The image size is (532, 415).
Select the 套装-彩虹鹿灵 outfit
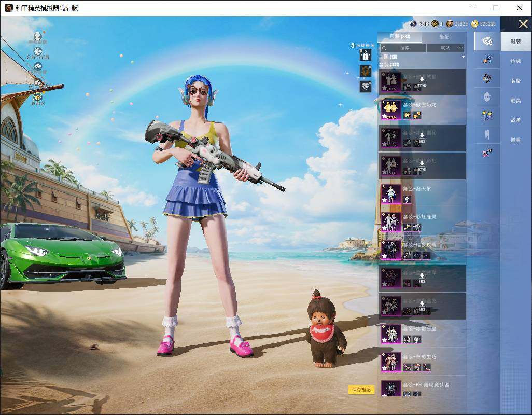422,222
